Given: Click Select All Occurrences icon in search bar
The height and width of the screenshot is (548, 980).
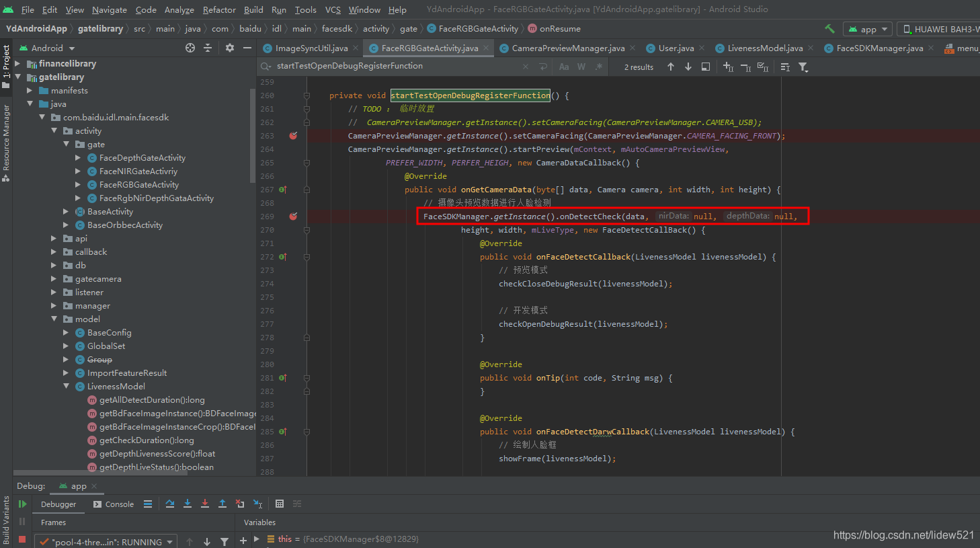Looking at the screenshot, I should pyautogui.click(x=763, y=67).
